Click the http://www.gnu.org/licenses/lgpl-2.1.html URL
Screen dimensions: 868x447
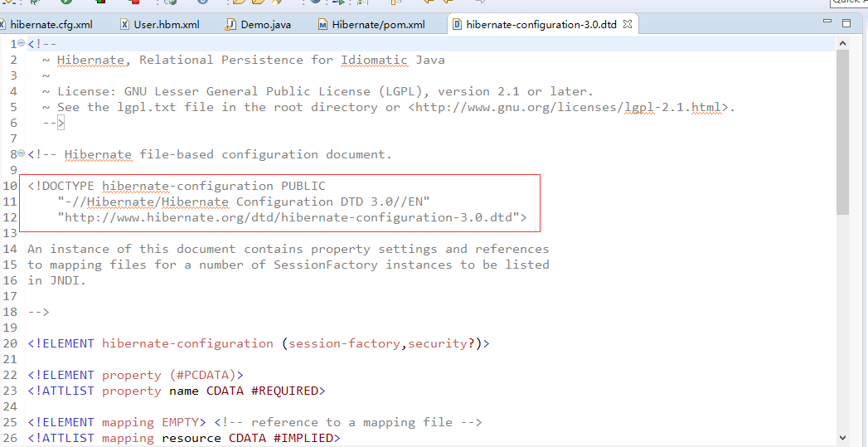tap(569, 107)
